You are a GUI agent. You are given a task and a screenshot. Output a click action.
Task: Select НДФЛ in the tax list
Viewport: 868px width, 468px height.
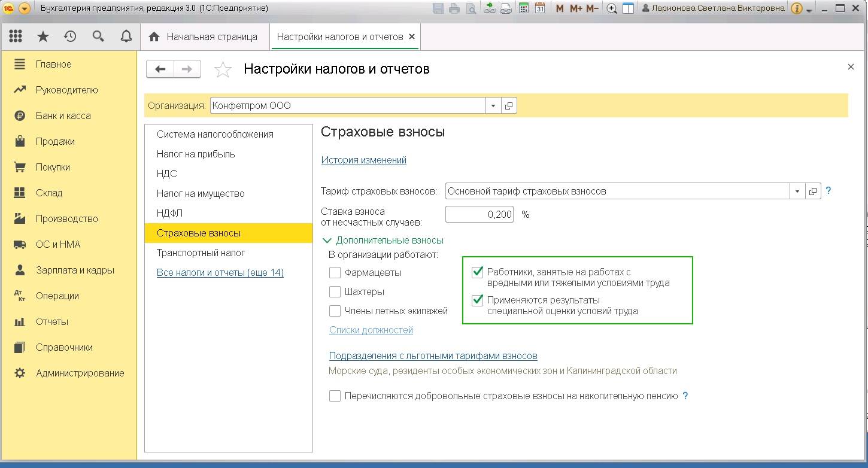(169, 213)
